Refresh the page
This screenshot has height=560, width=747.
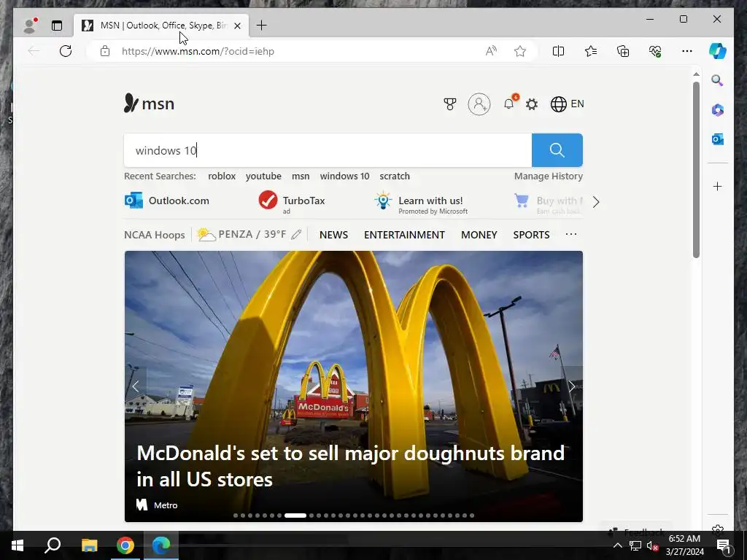click(x=66, y=51)
